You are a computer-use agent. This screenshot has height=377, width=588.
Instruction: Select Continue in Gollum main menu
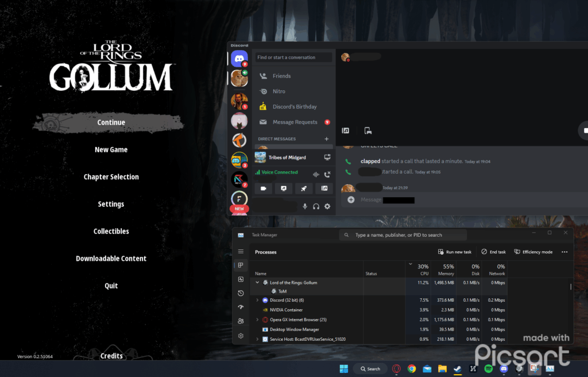click(111, 122)
